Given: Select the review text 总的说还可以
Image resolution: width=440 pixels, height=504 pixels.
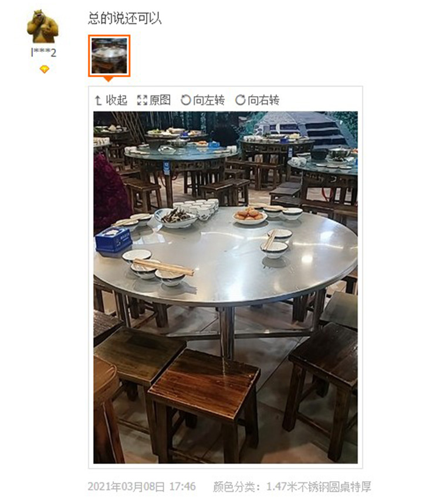Looking at the screenshot, I should pyautogui.click(x=124, y=18).
